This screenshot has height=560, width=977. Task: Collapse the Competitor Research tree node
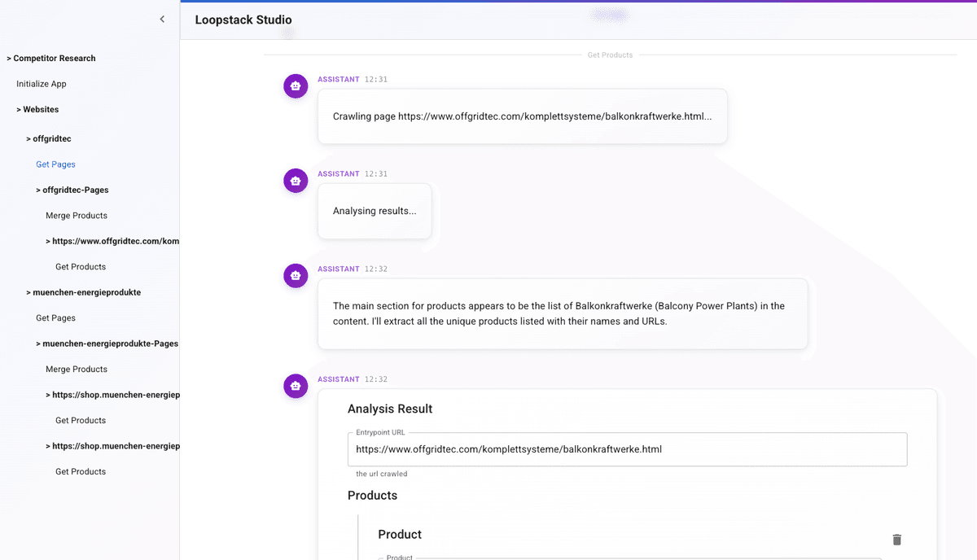click(51, 59)
